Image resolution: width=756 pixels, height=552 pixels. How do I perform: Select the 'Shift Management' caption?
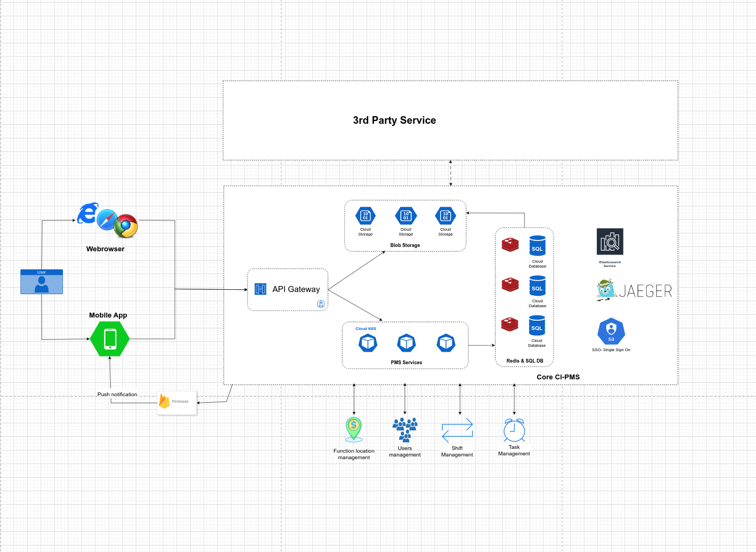coord(457,452)
